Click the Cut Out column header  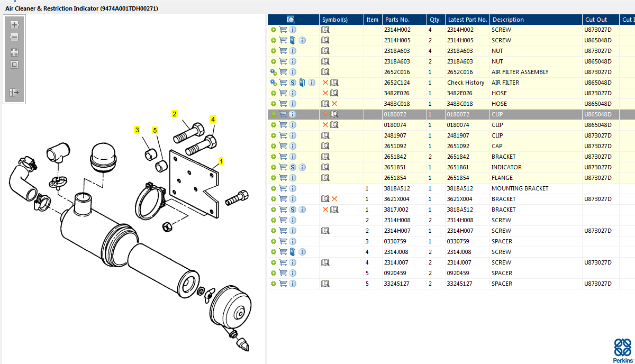click(596, 20)
